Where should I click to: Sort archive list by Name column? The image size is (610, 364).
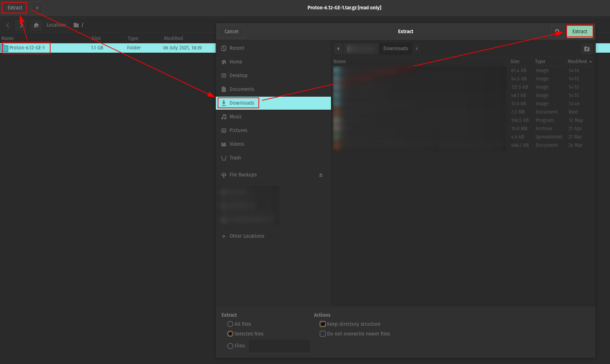[x=45, y=38]
